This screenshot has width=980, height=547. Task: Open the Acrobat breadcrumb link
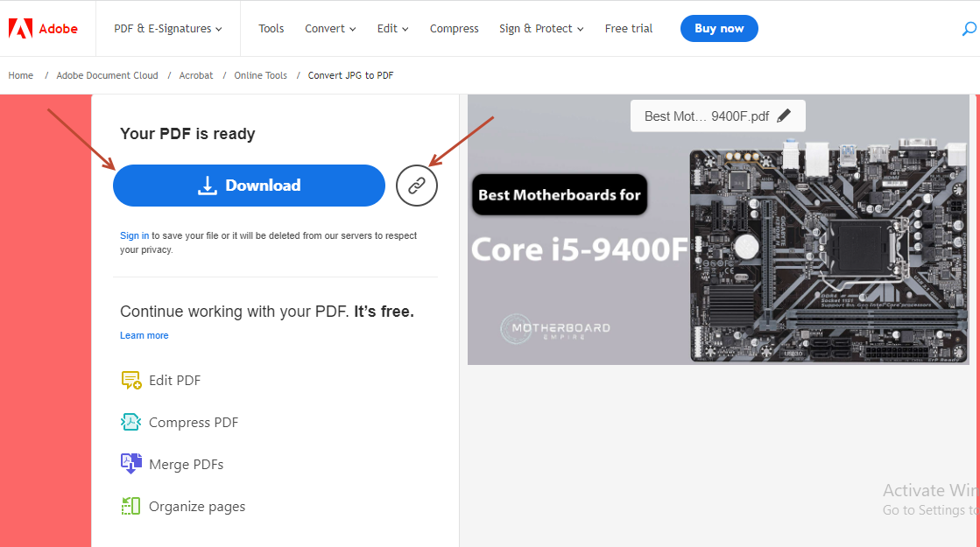(x=196, y=75)
